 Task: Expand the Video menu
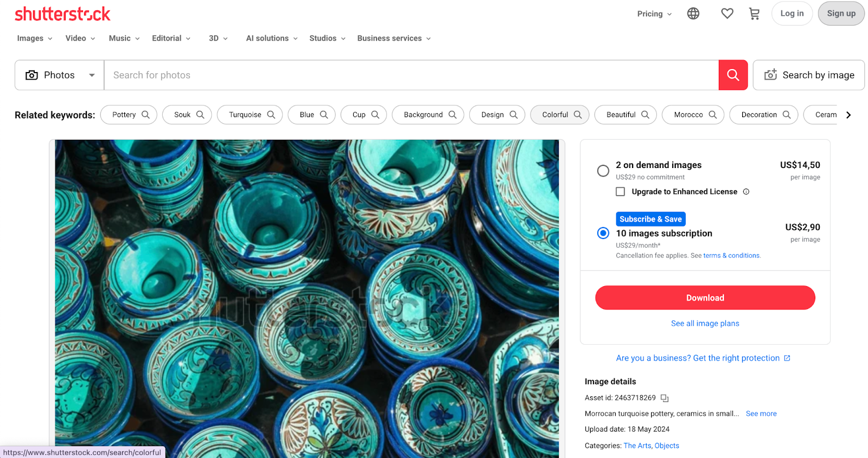[80, 38]
